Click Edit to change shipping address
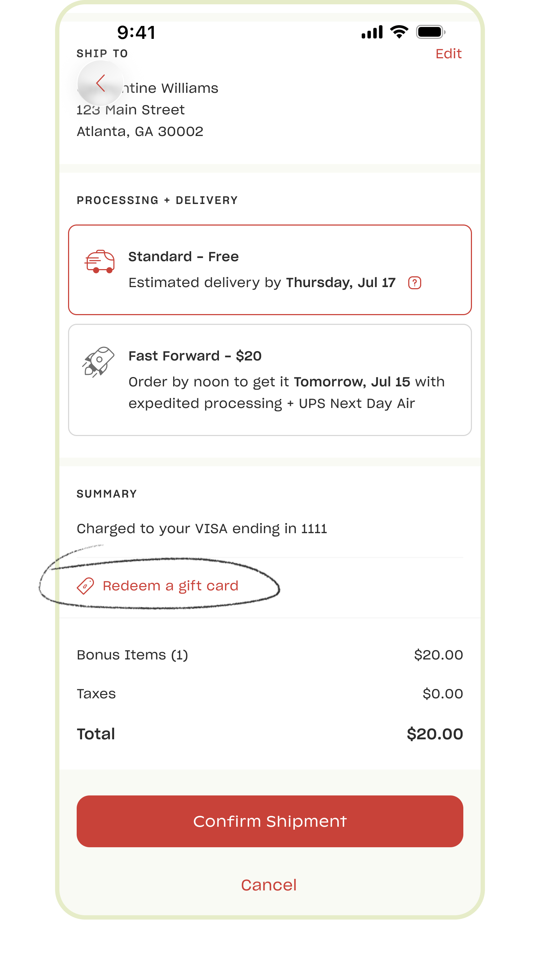540x980 pixels. [449, 53]
